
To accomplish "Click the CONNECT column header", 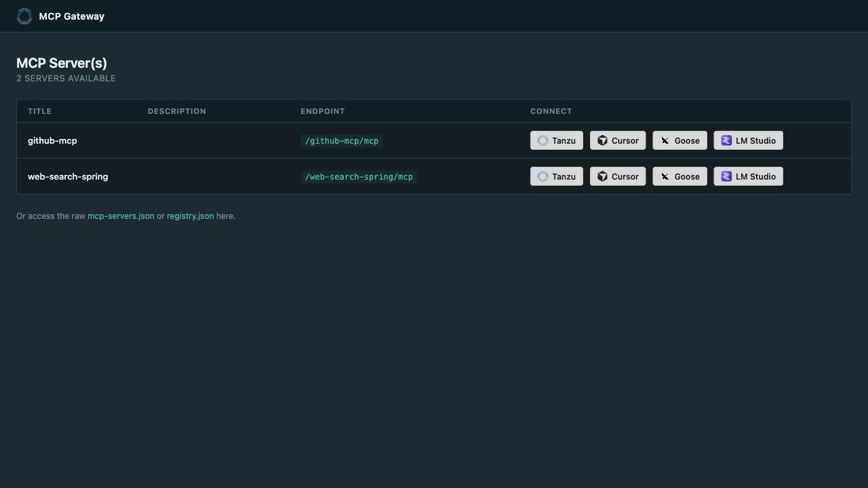I will [551, 111].
